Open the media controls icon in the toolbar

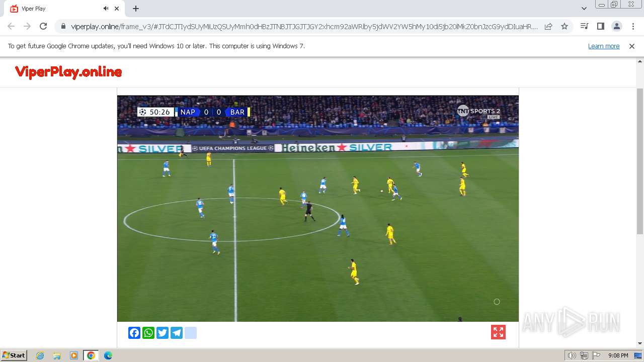(584, 26)
